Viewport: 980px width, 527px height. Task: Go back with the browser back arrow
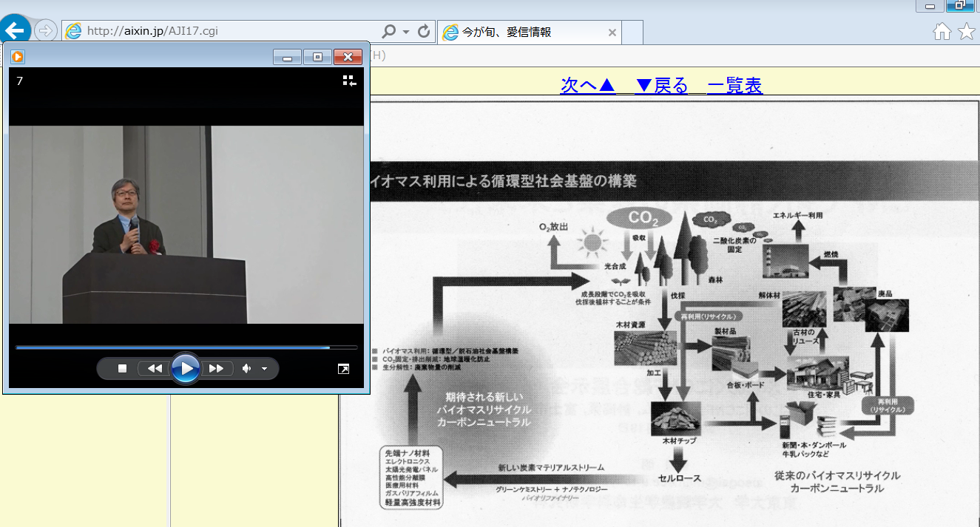14,30
